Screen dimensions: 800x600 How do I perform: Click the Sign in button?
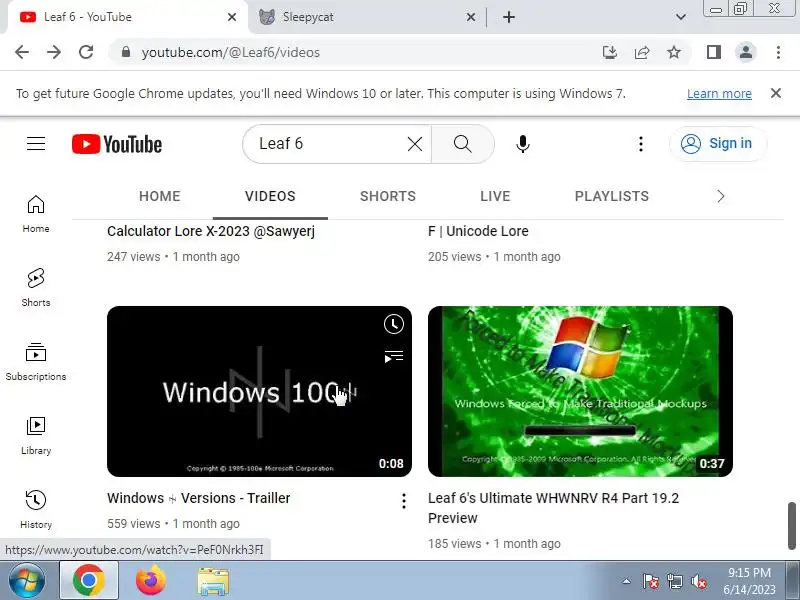pos(717,144)
